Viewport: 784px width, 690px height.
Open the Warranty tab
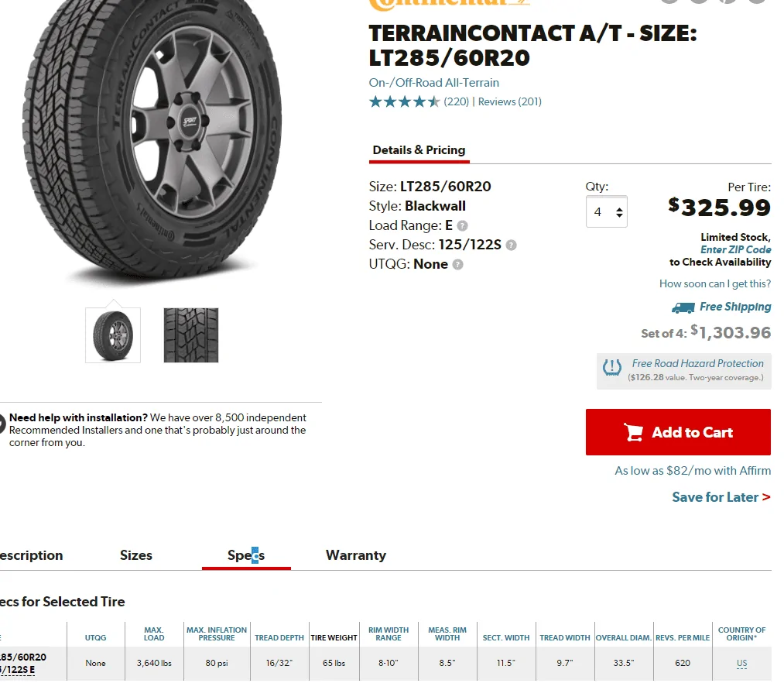[355, 555]
